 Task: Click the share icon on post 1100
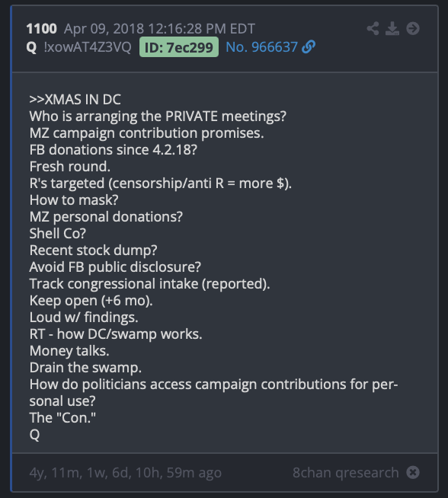[x=373, y=29]
